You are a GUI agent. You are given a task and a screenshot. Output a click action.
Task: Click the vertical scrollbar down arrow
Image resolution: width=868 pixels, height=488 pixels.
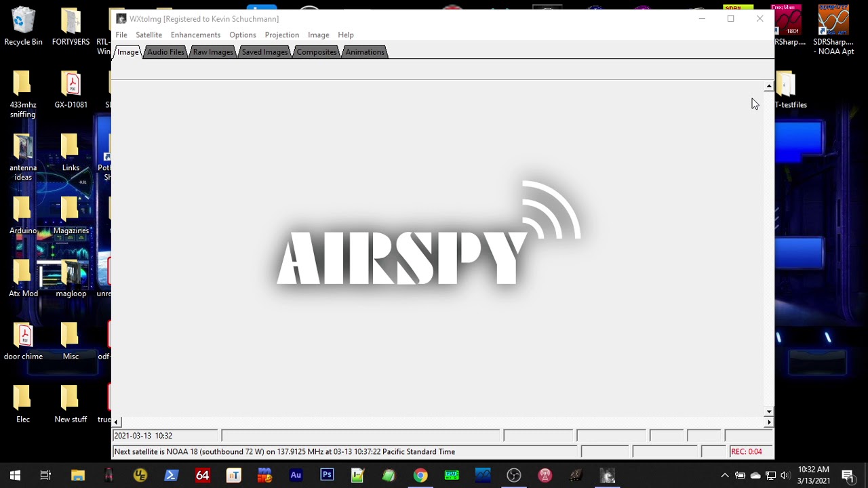point(768,411)
